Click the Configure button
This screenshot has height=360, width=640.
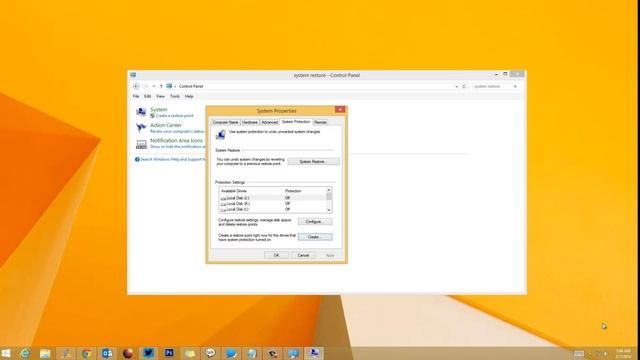315,222
